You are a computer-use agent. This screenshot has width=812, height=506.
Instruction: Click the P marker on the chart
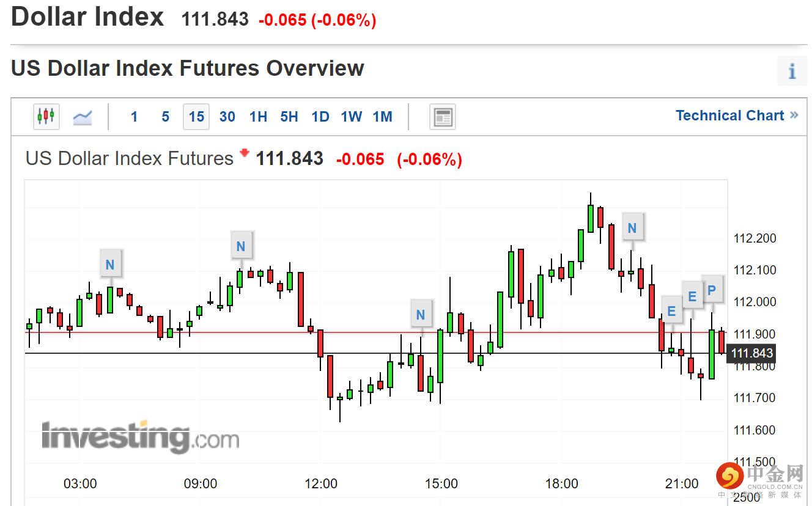pyautogui.click(x=712, y=290)
